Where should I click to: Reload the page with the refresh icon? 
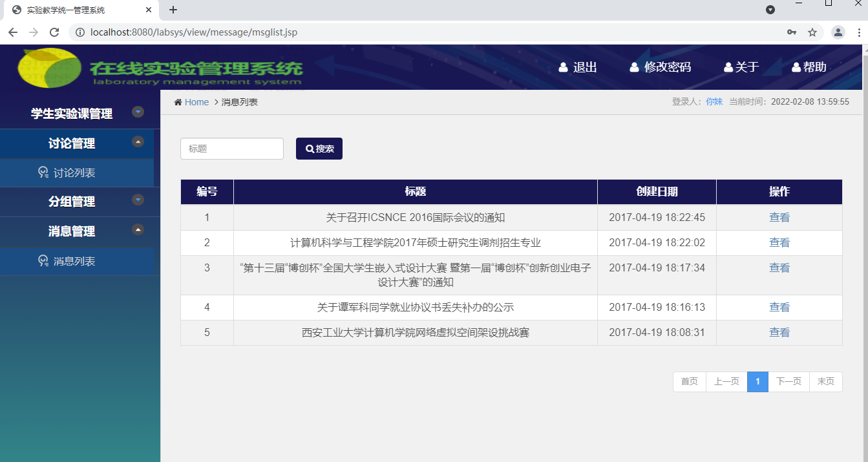click(55, 32)
